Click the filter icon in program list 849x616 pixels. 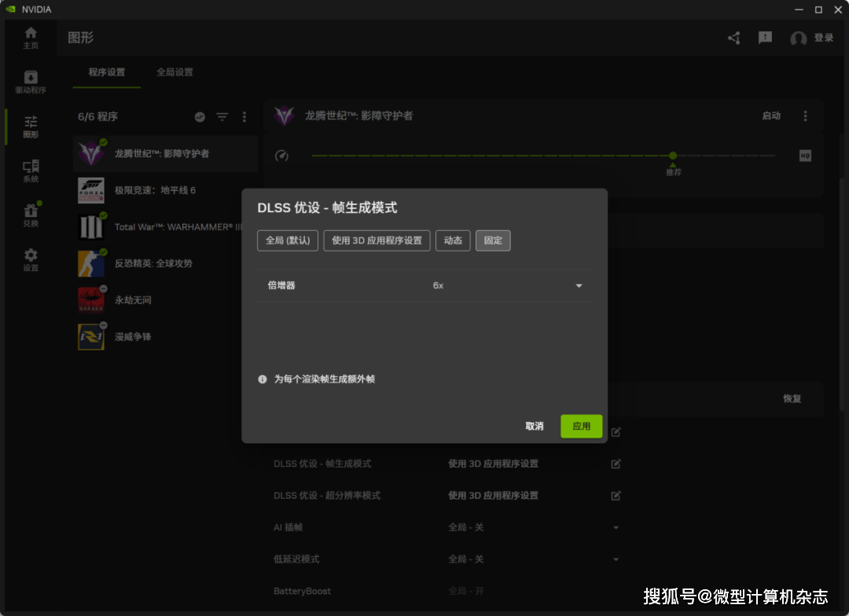click(222, 117)
